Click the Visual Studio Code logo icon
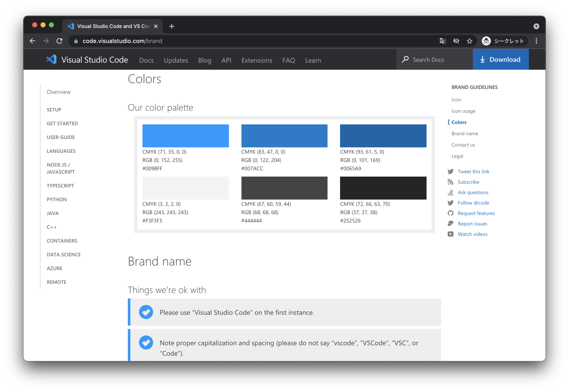The height and width of the screenshot is (392, 569). [51, 60]
